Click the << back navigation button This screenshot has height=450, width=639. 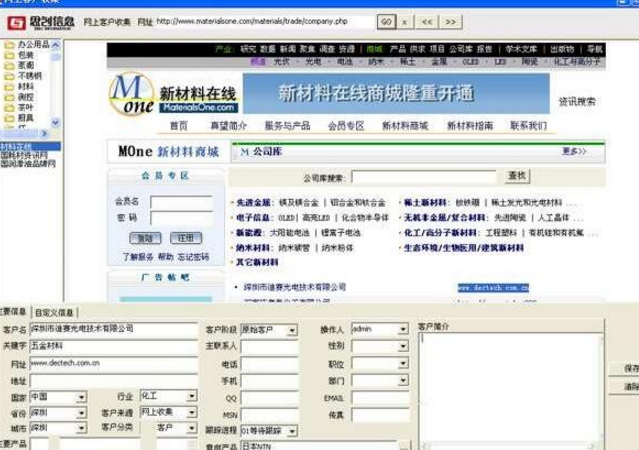coord(428,21)
